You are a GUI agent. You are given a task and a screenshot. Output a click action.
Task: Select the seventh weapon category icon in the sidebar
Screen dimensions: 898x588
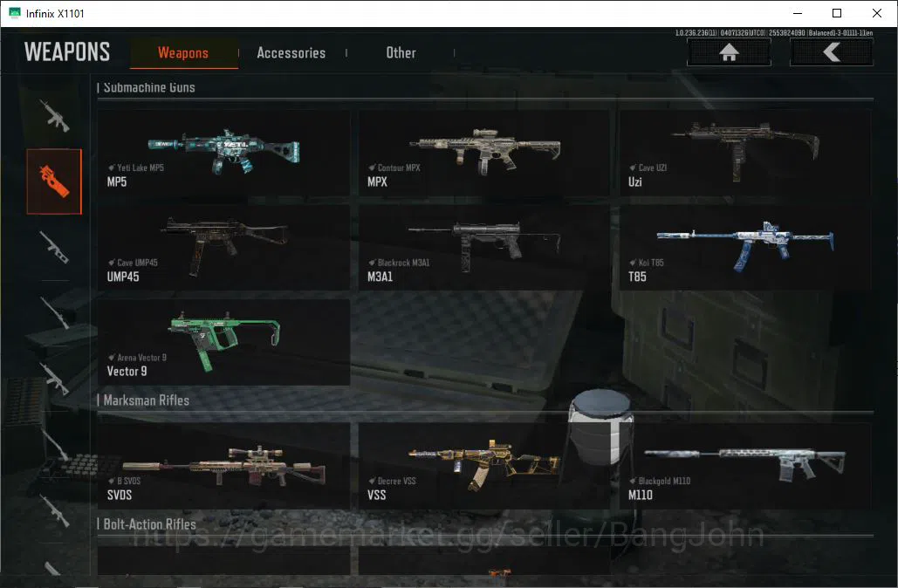point(54,510)
